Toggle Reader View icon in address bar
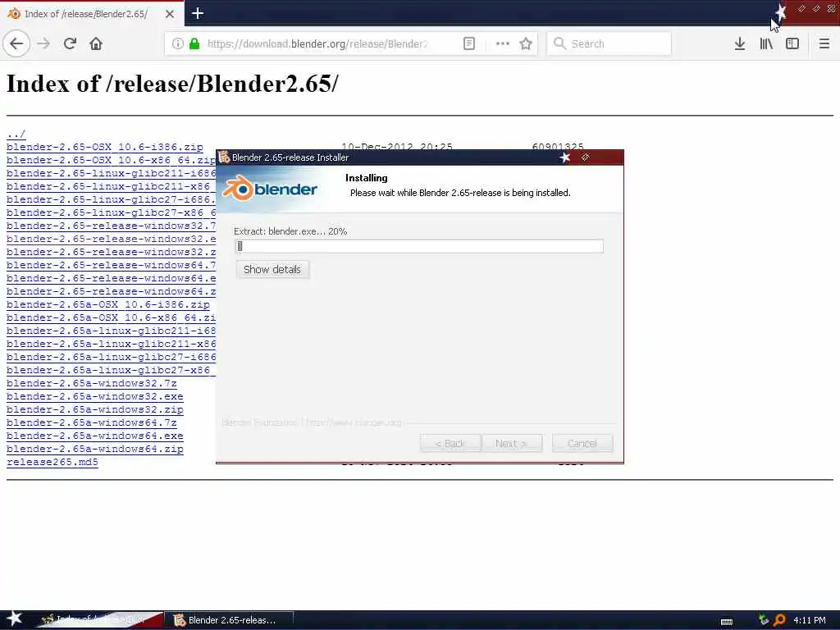 [x=468, y=43]
